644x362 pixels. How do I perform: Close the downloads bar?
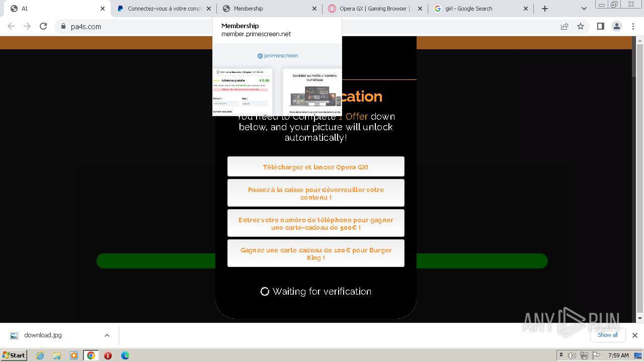(x=635, y=335)
